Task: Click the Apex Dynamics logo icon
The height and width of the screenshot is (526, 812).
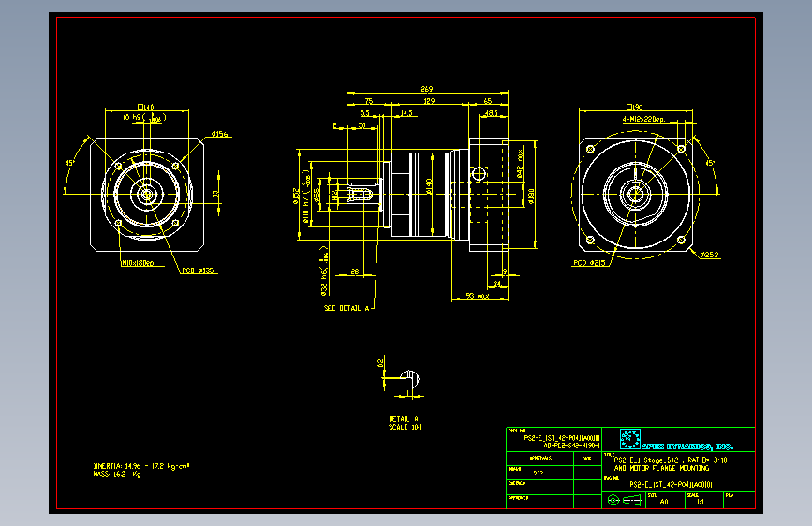Action: 630,439
